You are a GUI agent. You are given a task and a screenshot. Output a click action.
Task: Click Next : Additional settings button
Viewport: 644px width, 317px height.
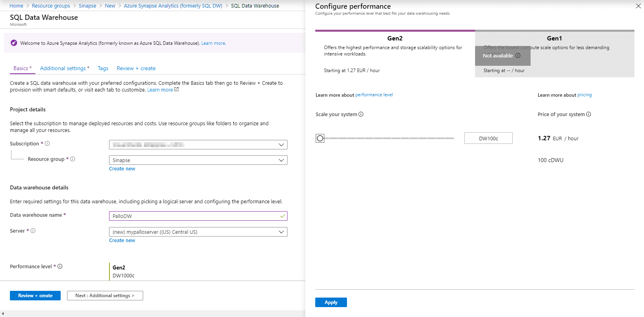[x=105, y=296]
